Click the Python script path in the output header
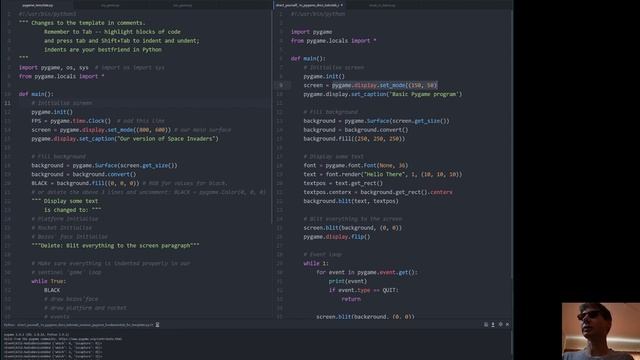The image size is (640, 360). 78,325
